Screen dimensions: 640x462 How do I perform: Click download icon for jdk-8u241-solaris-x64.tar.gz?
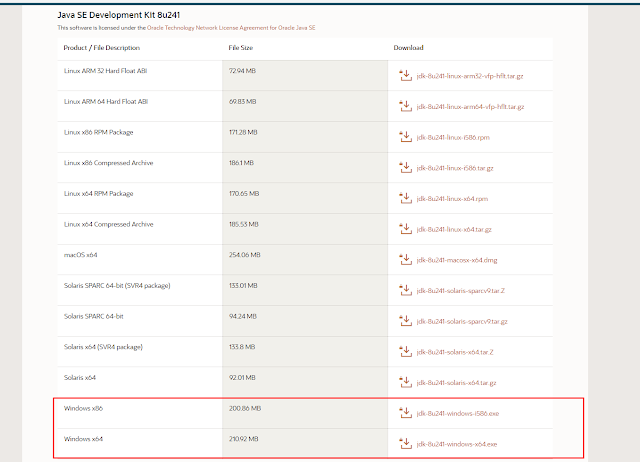coord(405,382)
